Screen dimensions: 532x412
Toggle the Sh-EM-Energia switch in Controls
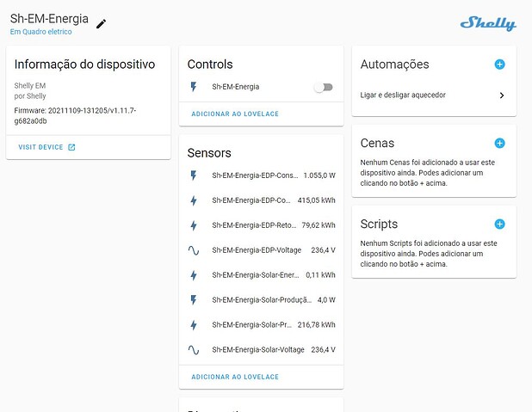pyautogui.click(x=324, y=87)
